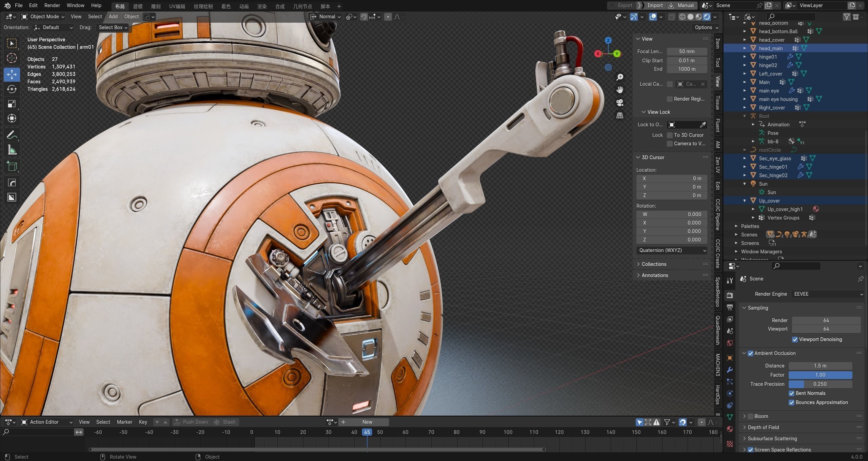This screenshot has width=868, height=461.
Task: Open the Window menu
Action: click(x=75, y=5)
